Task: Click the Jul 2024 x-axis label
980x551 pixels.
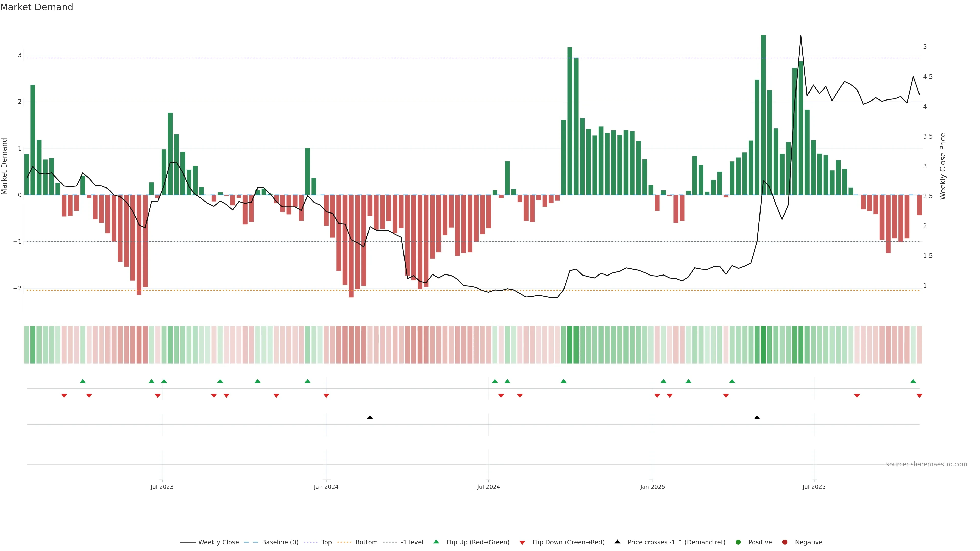Action: (x=488, y=487)
